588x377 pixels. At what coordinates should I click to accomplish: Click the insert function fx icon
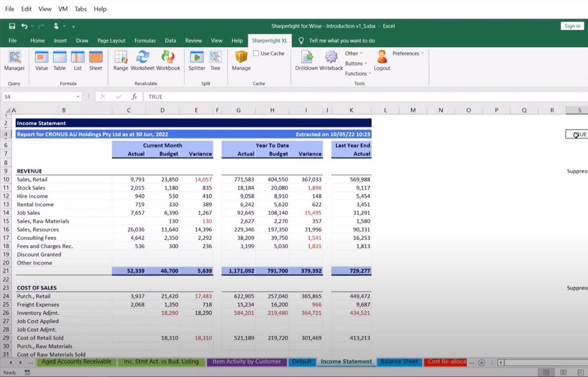click(134, 97)
